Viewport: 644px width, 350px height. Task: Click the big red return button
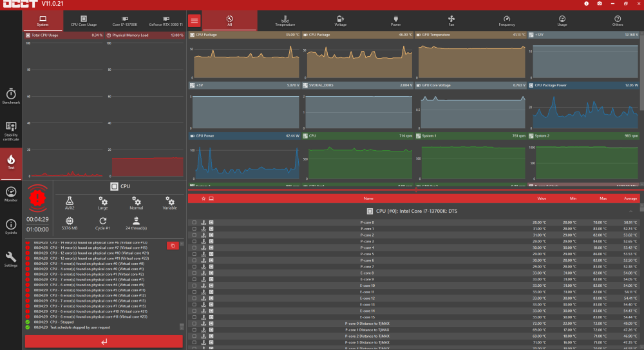[x=104, y=342]
